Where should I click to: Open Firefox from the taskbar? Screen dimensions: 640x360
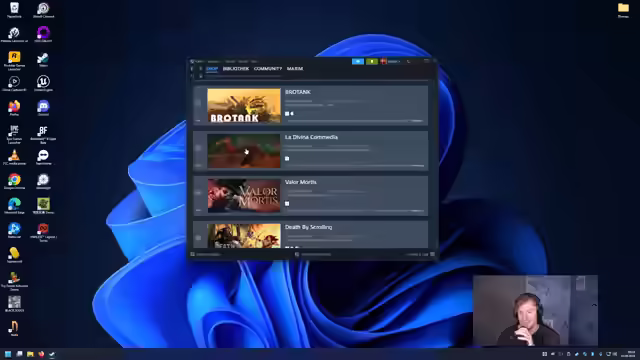[41, 354]
